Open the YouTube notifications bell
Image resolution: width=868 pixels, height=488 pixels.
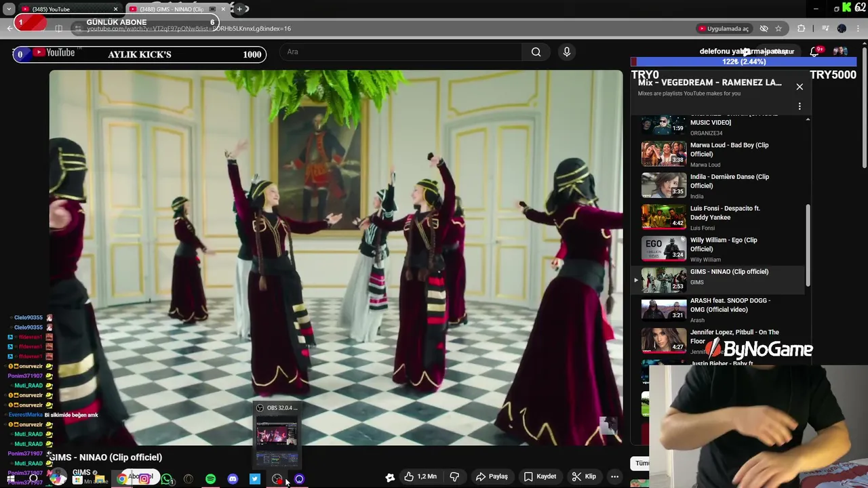pos(814,52)
